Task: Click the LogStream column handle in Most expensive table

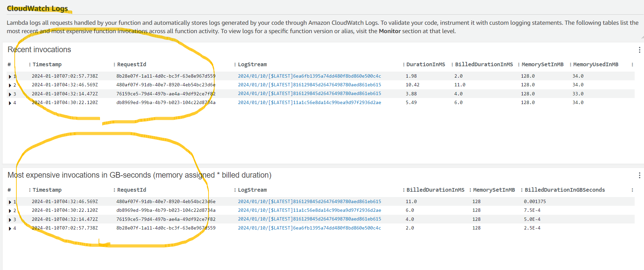Action: [x=235, y=190]
